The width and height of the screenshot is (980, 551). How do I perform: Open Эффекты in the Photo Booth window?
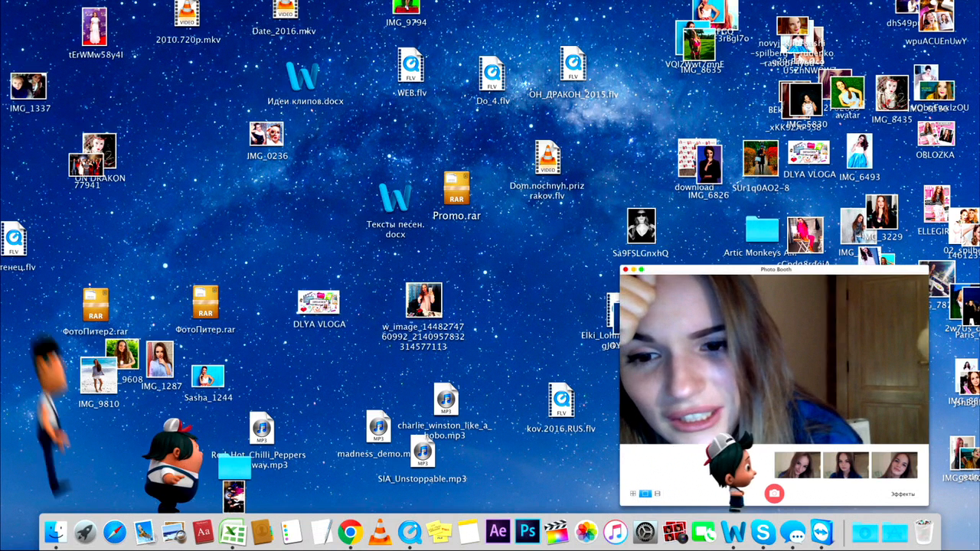click(x=903, y=494)
